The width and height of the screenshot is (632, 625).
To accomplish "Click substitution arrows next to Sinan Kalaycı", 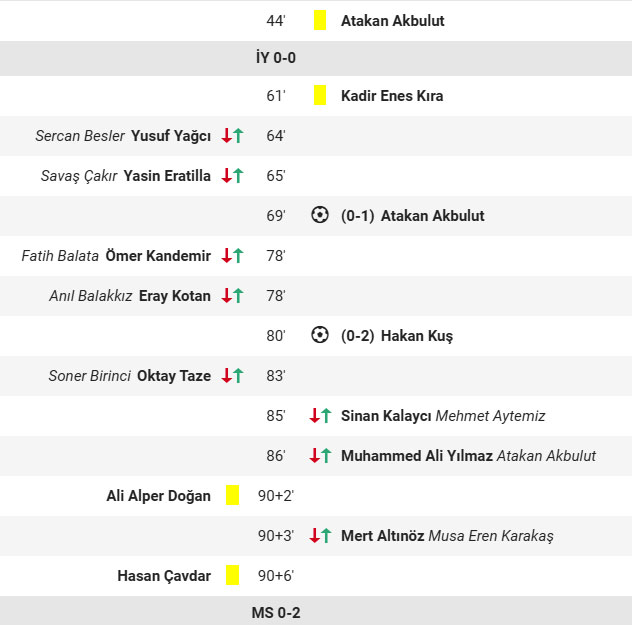I will (x=320, y=416).
